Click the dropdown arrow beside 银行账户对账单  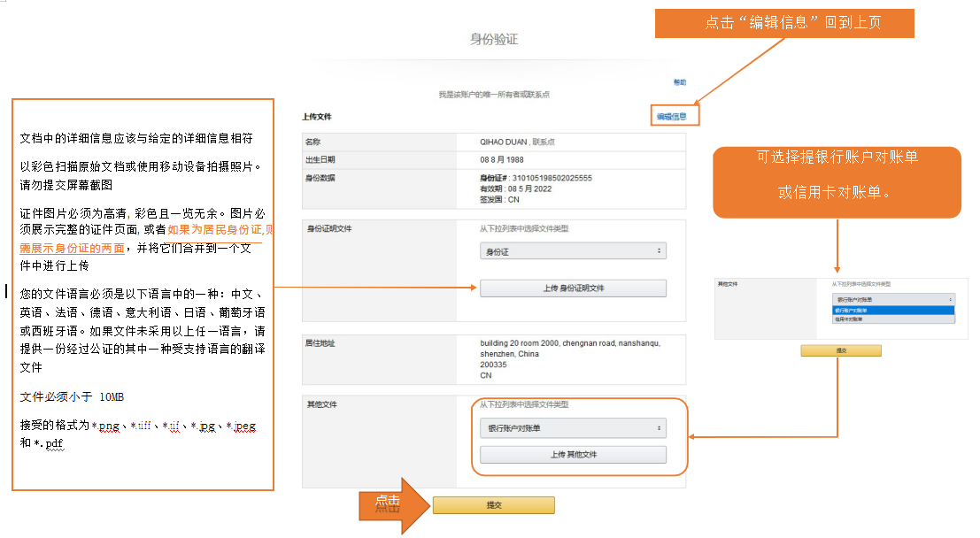pyautogui.click(x=660, y=427)
